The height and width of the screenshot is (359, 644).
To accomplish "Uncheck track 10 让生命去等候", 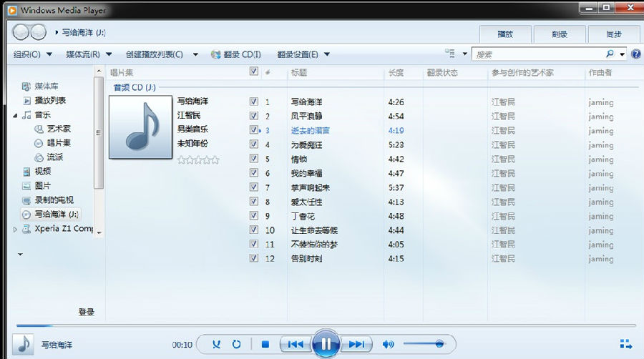I will (254, 230).
